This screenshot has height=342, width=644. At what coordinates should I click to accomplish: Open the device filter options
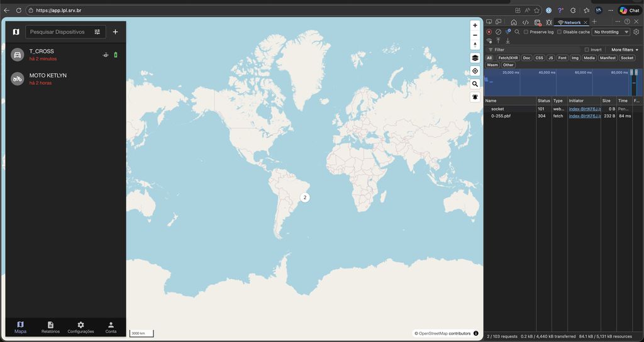coord(97,31)
